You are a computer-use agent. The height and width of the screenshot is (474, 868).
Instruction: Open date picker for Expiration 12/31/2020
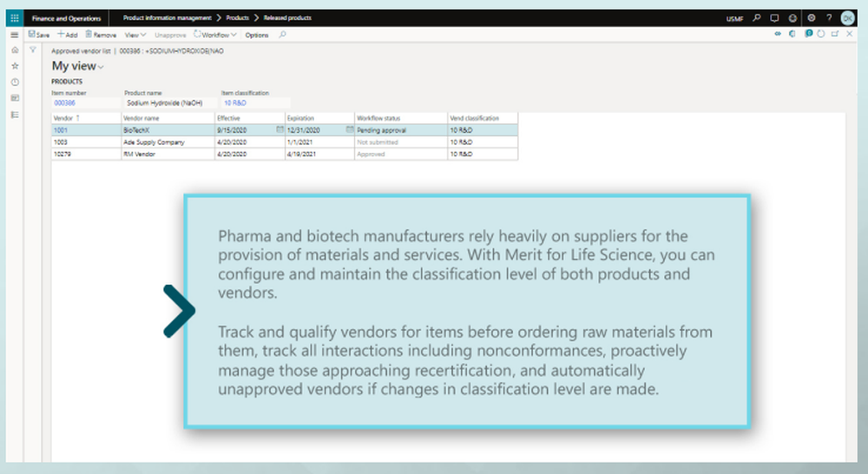click(x=350, y=129)
